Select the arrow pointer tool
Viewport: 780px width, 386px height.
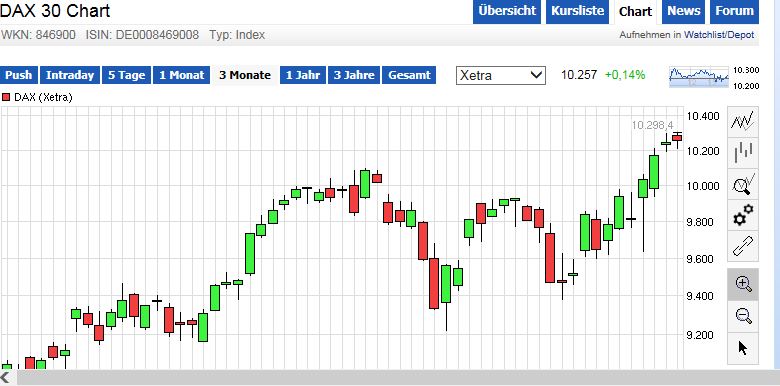coord(743,348)
